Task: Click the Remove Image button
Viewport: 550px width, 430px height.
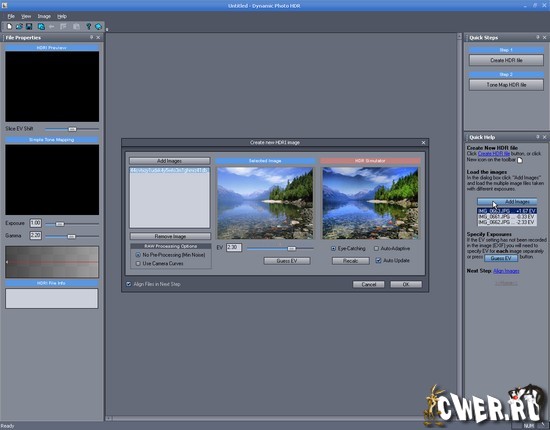Action: (170, 236)
